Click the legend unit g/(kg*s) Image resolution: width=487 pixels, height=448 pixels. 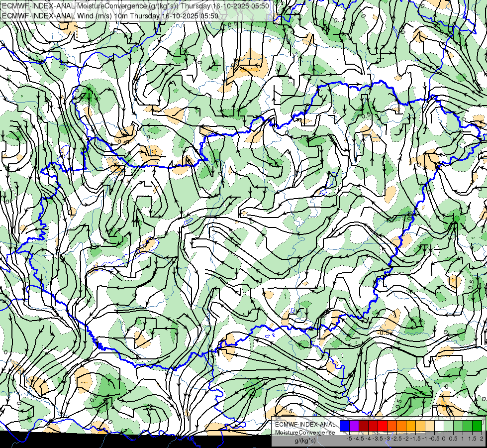point(305,441)
